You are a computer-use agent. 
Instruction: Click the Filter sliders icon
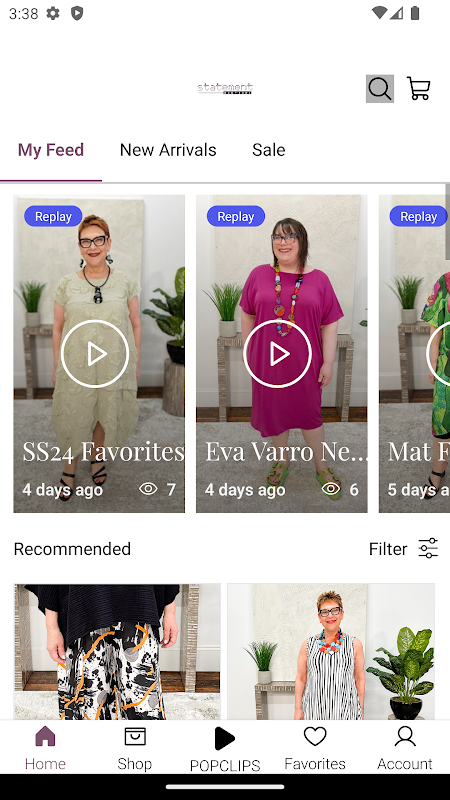[428, 548]
